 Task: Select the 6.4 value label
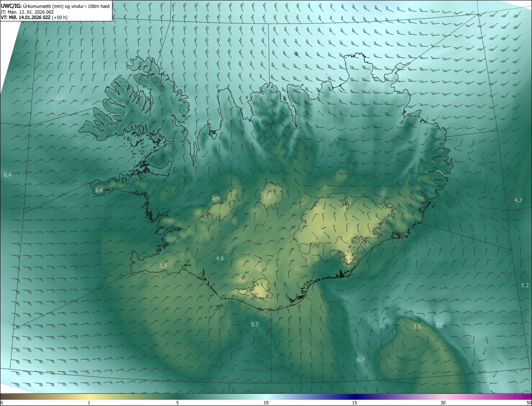[x=7, y=175]
